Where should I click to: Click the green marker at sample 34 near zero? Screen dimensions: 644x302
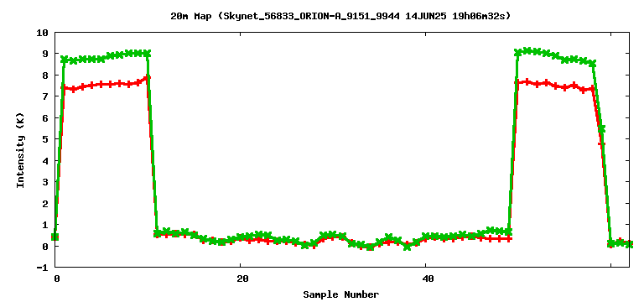(x=370, y=247)
